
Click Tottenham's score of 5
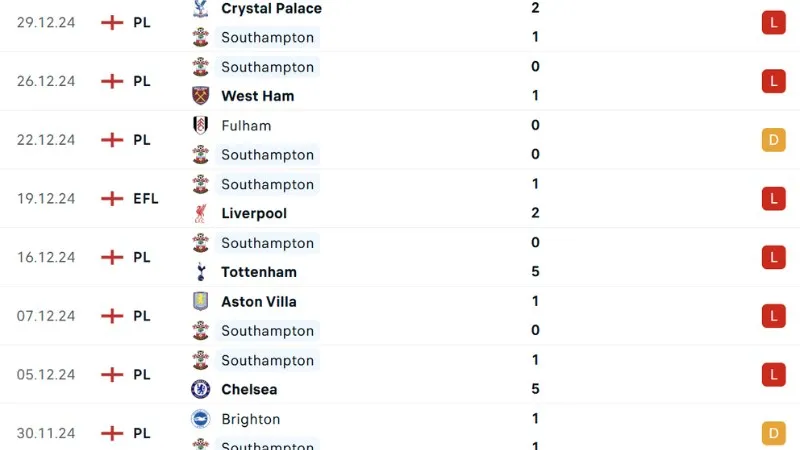point(536,272)
